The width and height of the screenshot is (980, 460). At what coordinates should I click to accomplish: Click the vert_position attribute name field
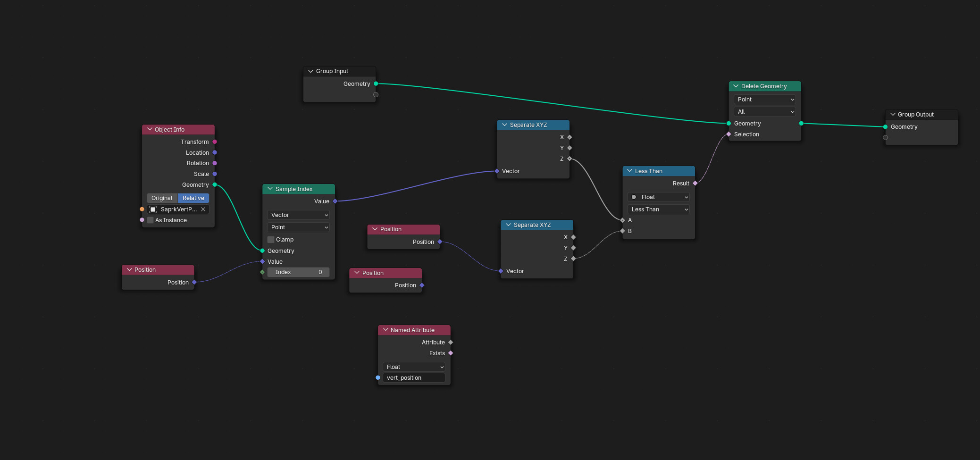point(413,378)
